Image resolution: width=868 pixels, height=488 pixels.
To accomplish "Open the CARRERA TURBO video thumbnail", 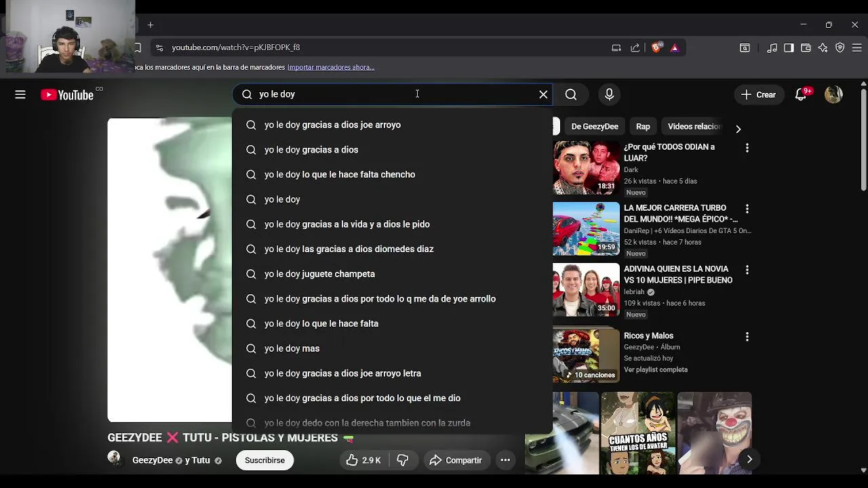I will 586,228.
